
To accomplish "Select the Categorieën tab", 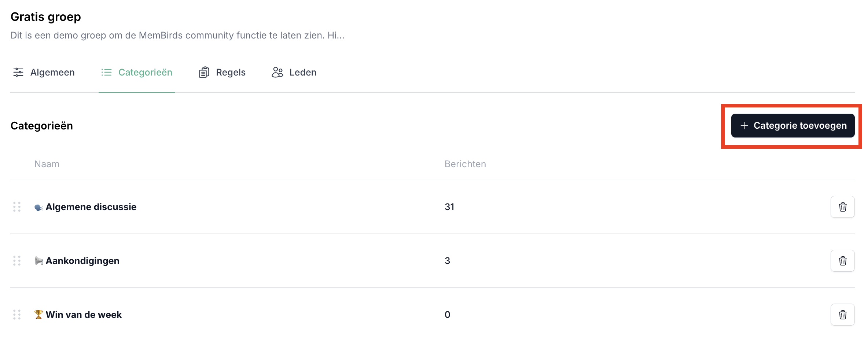I will tap(145, 72).
